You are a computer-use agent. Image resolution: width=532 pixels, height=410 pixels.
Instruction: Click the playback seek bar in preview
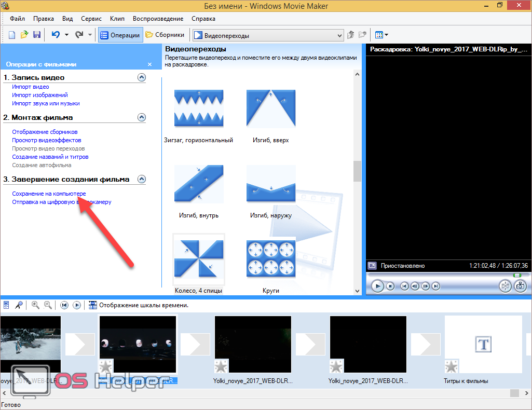pyautogui.click(x=446, y=275)
